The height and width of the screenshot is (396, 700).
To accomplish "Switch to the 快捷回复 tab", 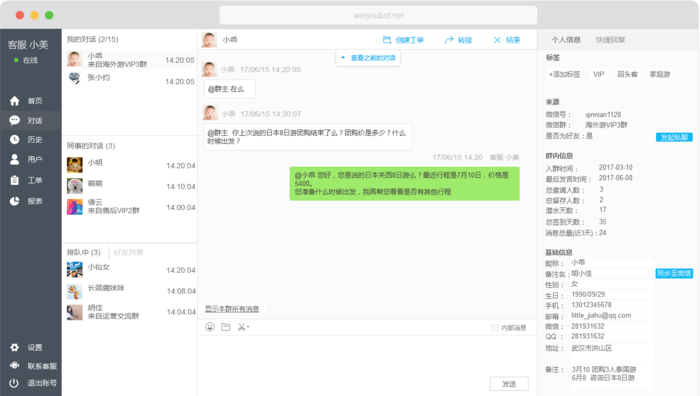I will 610,40.
